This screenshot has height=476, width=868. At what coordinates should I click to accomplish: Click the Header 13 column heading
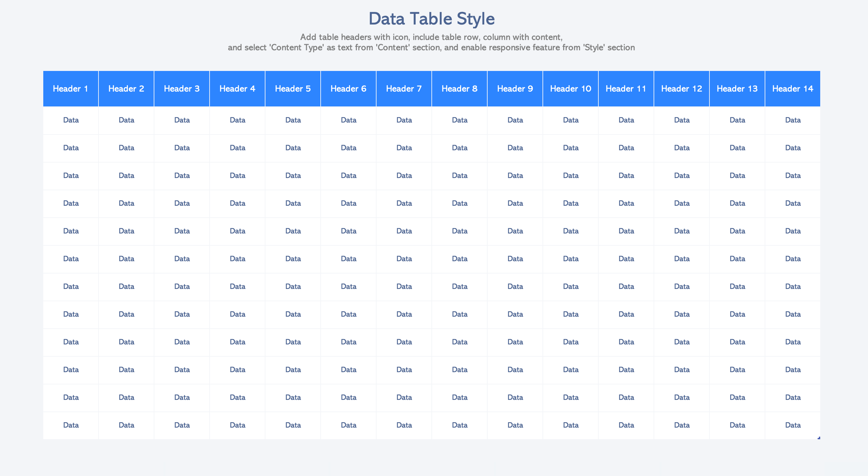[x=737, y=89]
